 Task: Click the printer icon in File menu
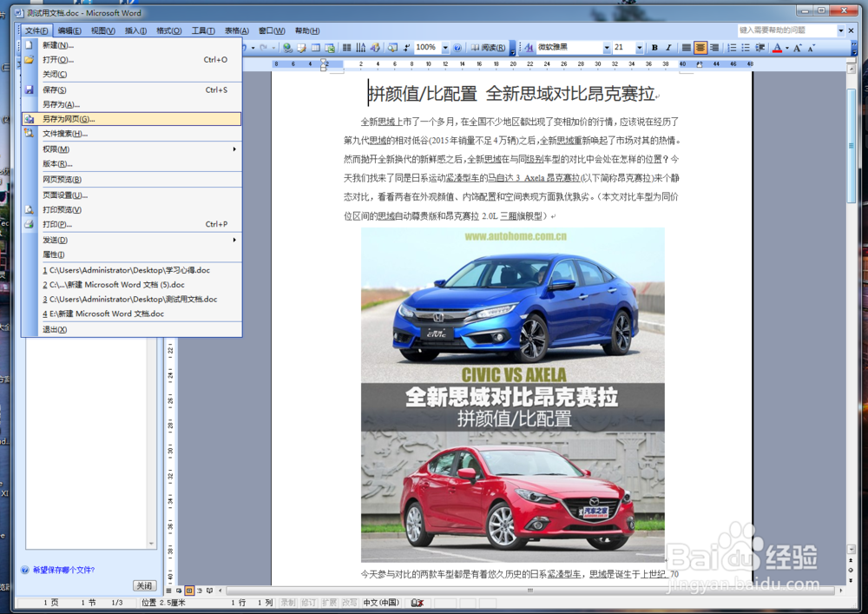tap(30, 224)
